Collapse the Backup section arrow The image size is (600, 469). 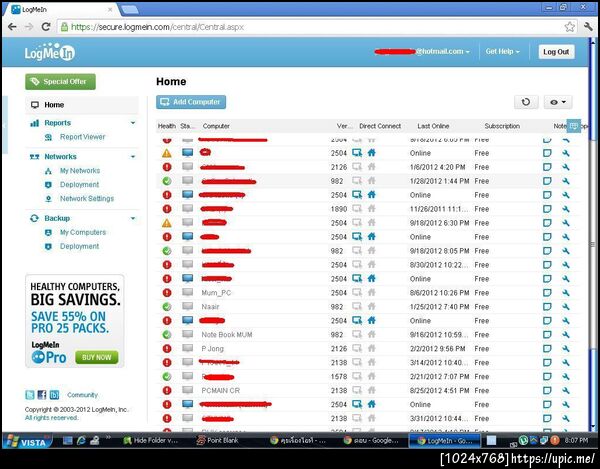click(x=133, y=218)
